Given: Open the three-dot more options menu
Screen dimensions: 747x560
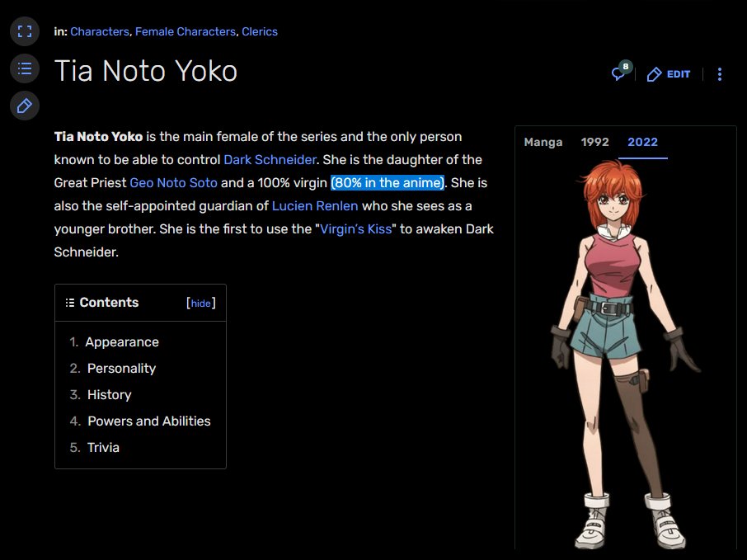Looking at the screenshot, I should tap(719, 74).
